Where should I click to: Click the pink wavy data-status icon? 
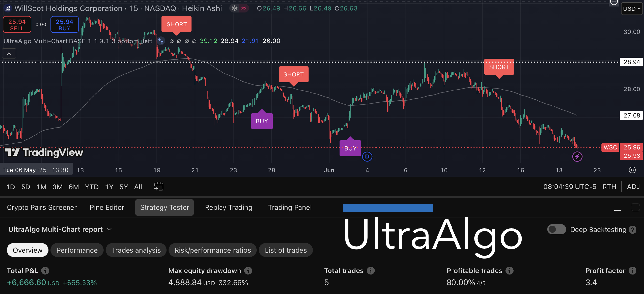pos(244,8)
